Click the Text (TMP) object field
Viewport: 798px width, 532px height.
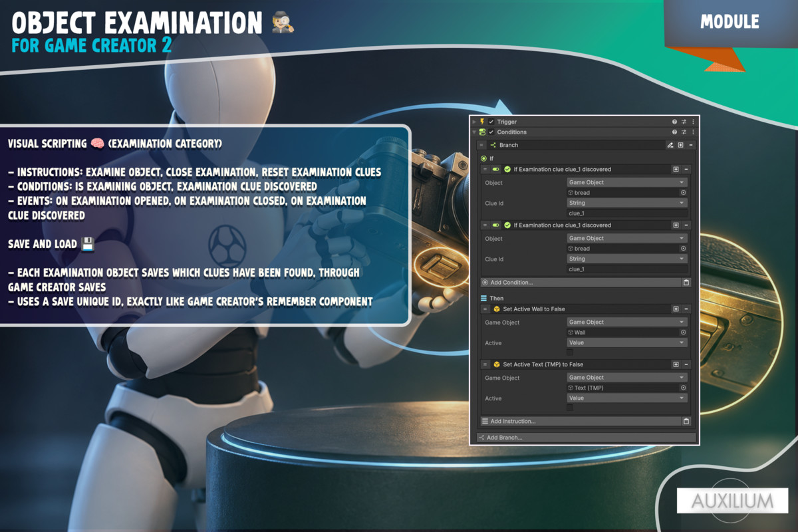(622, 388)
